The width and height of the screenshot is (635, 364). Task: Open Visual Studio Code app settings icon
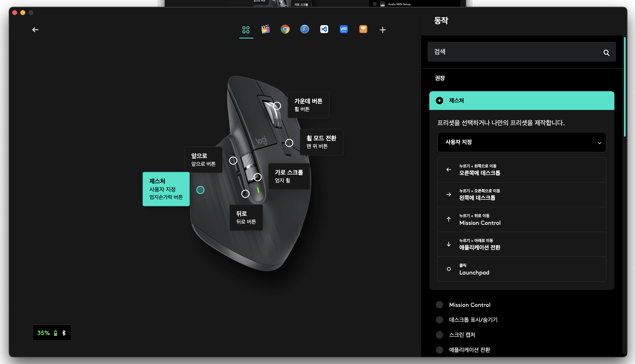click(x=324, y=29)
